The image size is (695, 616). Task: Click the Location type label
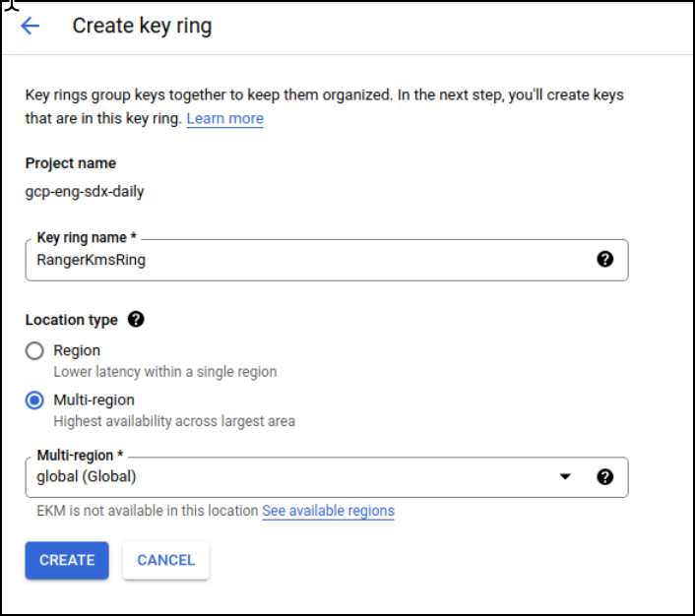point(72,320)
